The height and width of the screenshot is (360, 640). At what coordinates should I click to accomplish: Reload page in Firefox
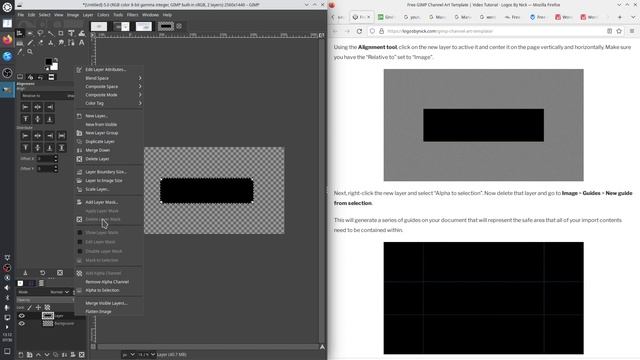coord(359,31)
